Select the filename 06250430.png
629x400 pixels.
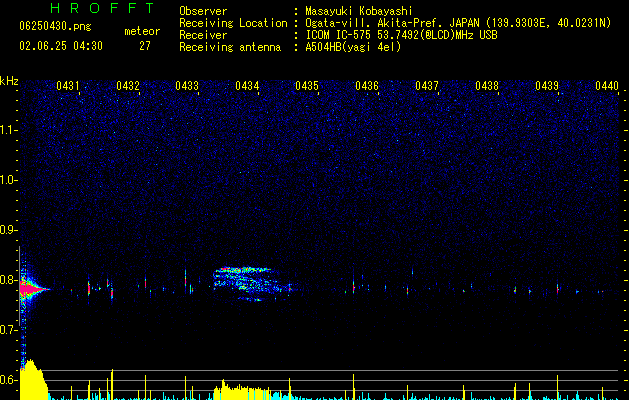(55, 26)
